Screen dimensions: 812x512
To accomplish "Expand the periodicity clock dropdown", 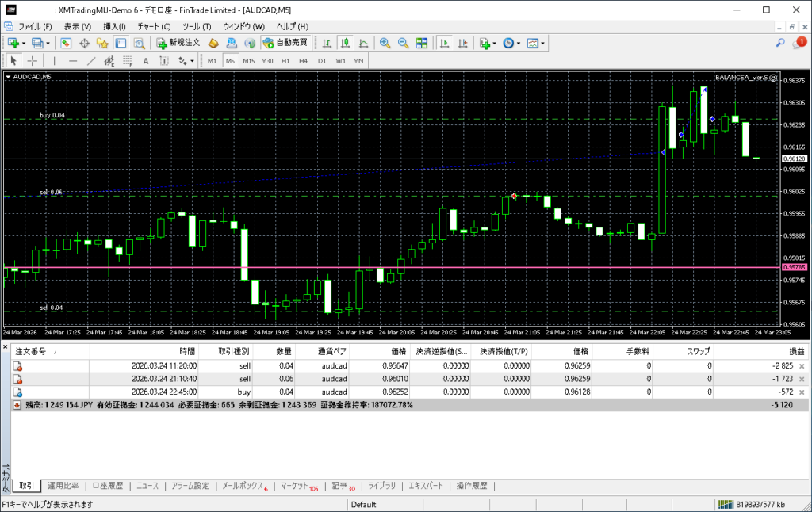I will 519,43.
